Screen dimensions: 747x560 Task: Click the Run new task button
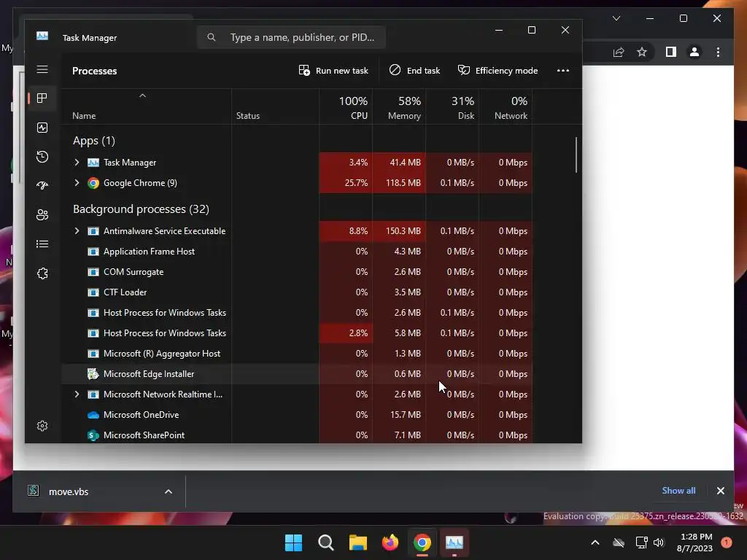coord(333,71)
